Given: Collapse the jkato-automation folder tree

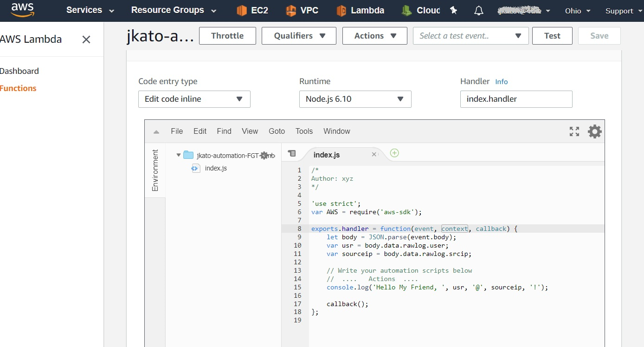Looking at the screenshot, I should click(179, 155).
